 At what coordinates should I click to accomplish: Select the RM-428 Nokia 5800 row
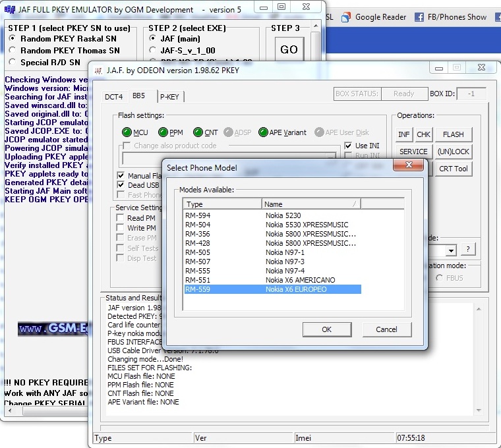pyautogui.click(x=273, y=243)
